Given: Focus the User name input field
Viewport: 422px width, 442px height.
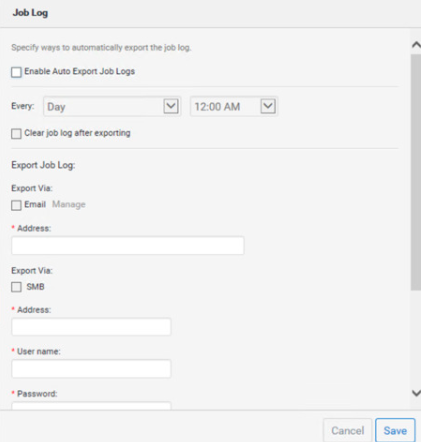Looking at the screenshot, I should coord(91,369).
